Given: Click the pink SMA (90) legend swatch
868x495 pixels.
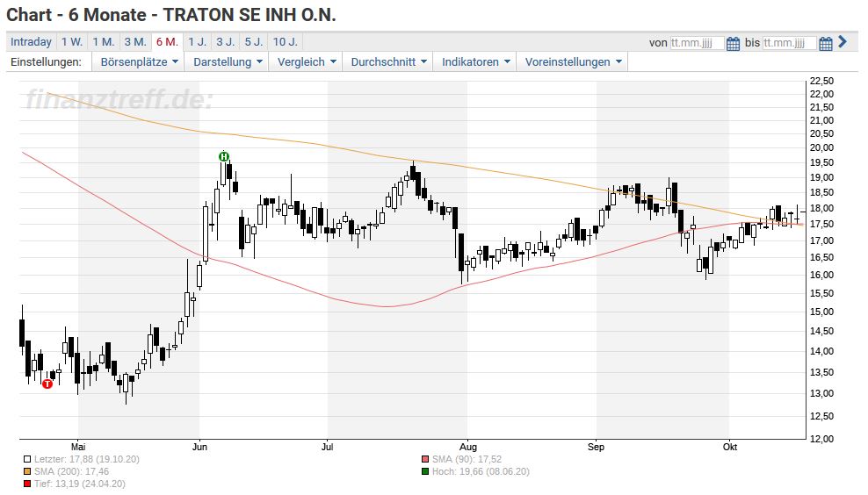Looking at the screenshot, I should (x=424, y=459).
